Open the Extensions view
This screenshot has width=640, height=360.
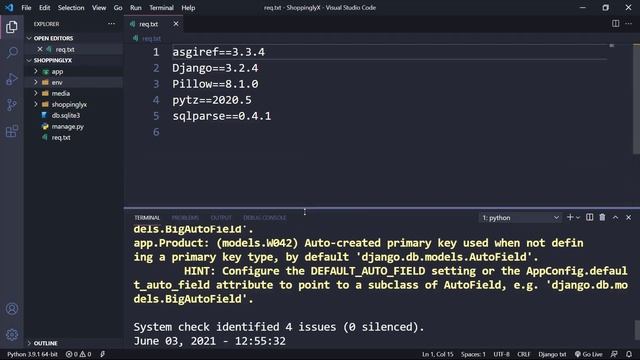click(12, 131)
